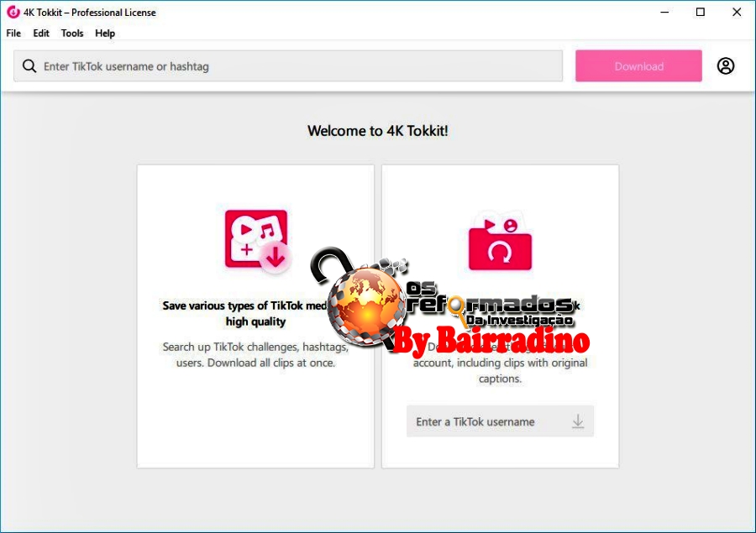Viewport: 756px width, 533px height.
Task: Click 'Search up TikTok challenges, hashtags' description
Action: click(x=255, y=355)
